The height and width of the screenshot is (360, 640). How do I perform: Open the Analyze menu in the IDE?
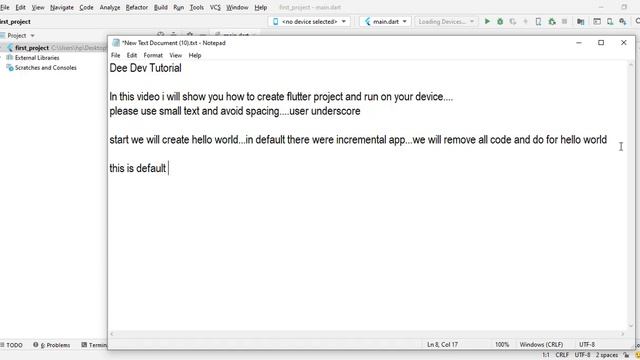click(x=110, y=7)
